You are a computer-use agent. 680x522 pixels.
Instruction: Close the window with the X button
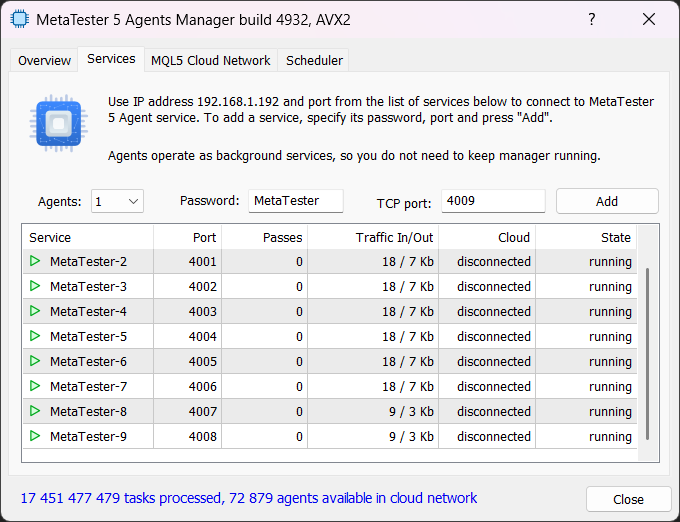[x=649, y=19]
